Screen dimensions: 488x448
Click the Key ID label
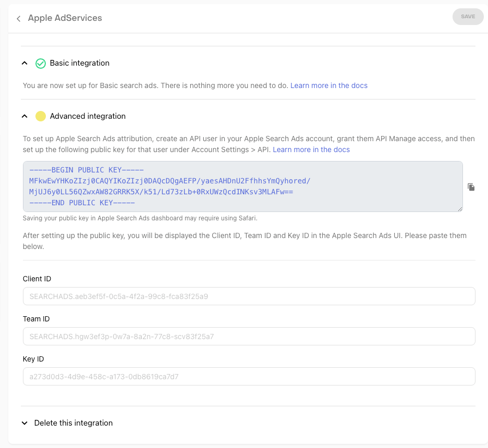(33, 359)
